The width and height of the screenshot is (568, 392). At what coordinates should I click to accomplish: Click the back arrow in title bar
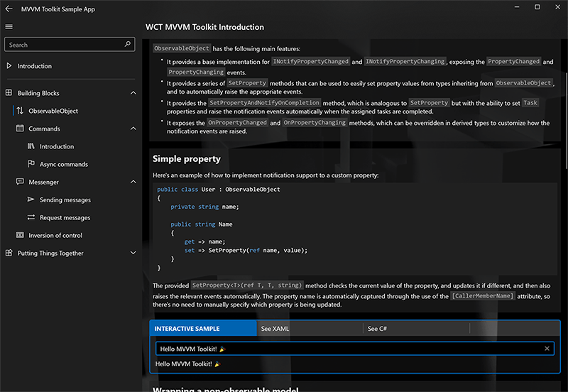point(9,9)
